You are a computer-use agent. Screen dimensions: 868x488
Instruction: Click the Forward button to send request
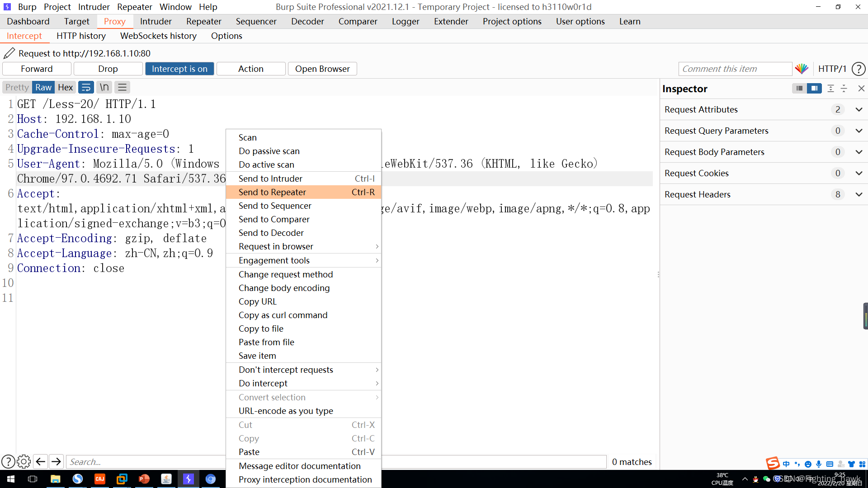(37, 68)
